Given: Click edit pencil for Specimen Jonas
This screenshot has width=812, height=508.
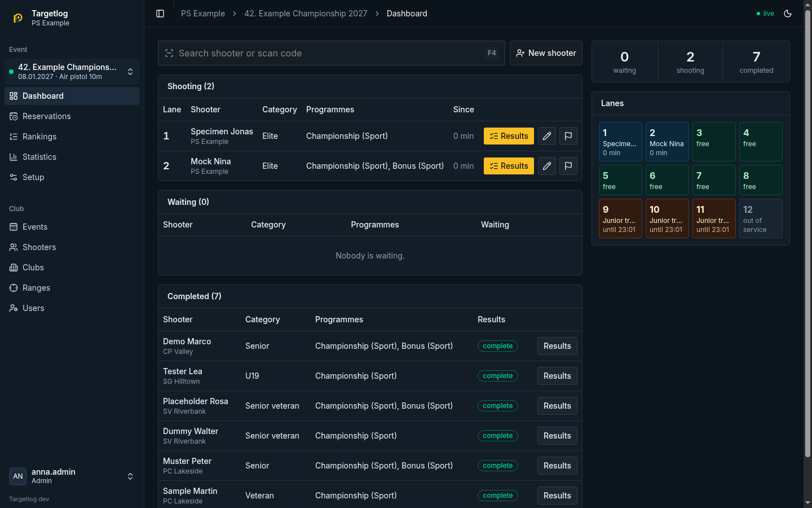Looking at the screenshot, I should pyautogui.click(x=547, y=136).
